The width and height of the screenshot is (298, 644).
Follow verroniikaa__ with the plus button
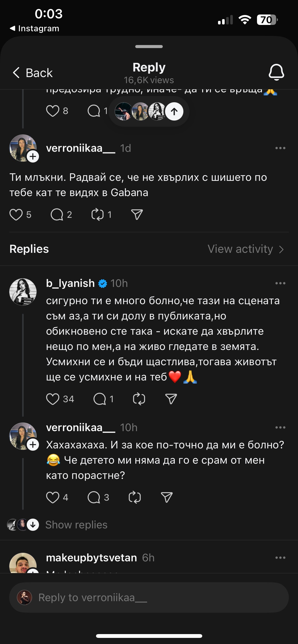(x=33, y=157)
